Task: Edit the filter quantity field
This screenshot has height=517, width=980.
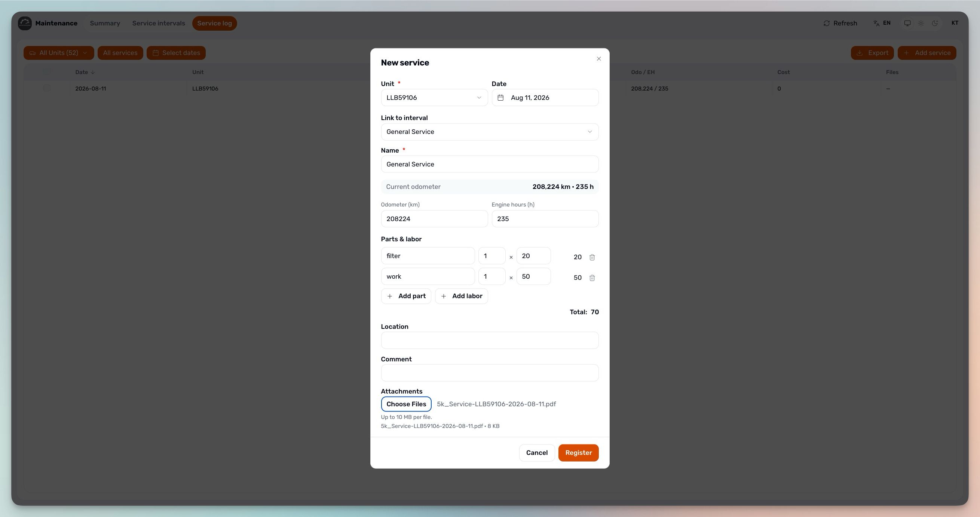Action: point(491,256)
